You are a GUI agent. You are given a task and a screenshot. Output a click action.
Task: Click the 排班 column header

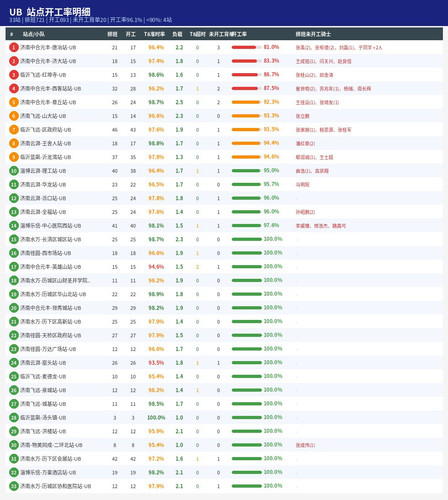[112, 34]
